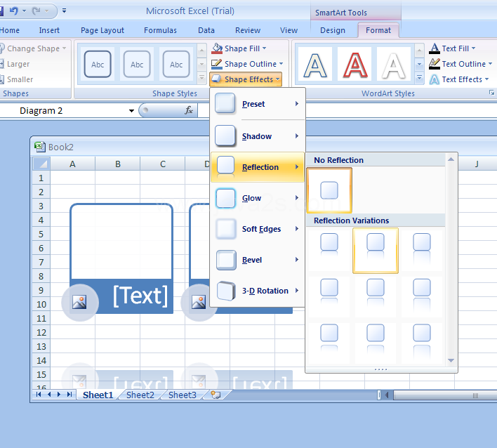Click the [Text] placeholder in first shape
This screenshot has width=497, height=448.
pos(140,296)
